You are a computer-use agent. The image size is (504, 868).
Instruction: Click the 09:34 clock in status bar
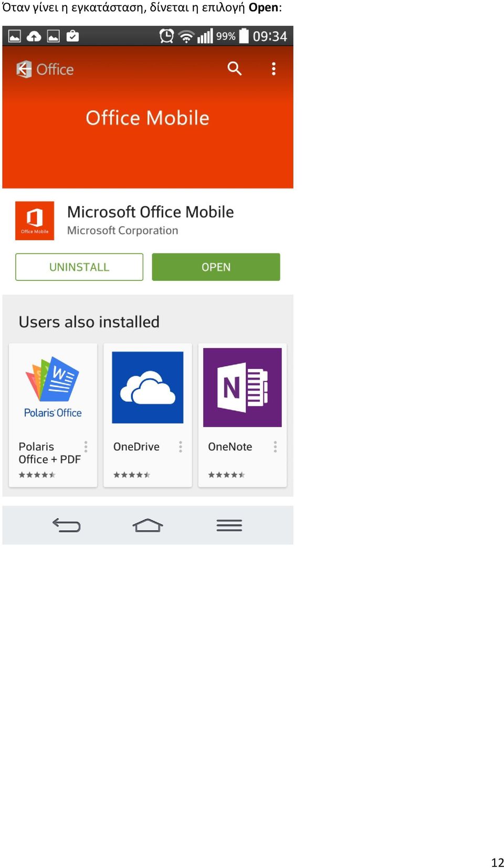pyautogui.click(x=270, y=36)
